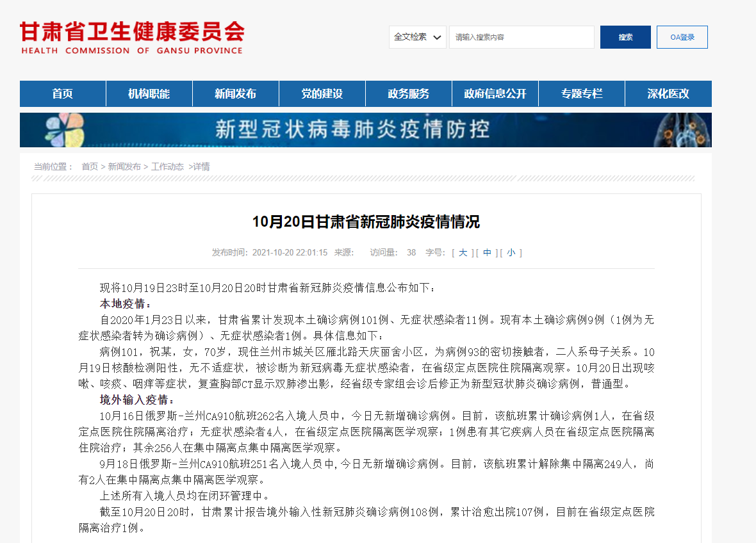Click the 甘肃省卫生健康委员会 site logo
The image size is (756, 543).
(132, 38)
